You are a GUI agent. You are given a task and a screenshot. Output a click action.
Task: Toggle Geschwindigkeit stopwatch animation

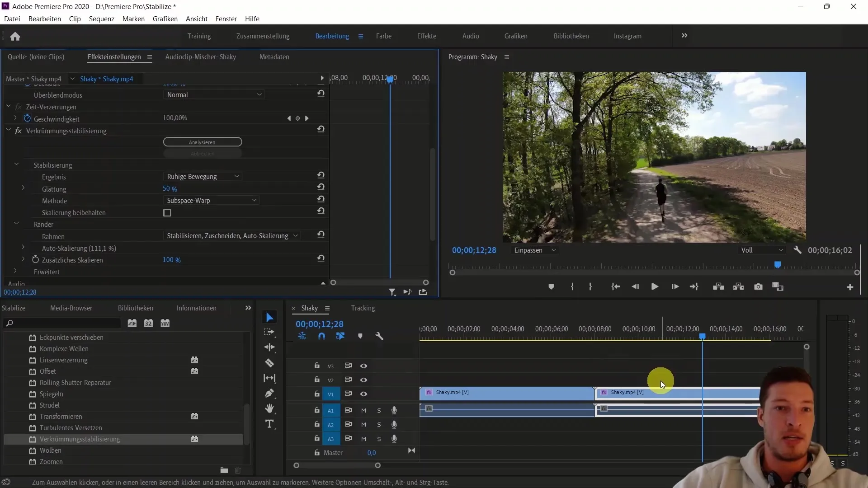point(27,118)
